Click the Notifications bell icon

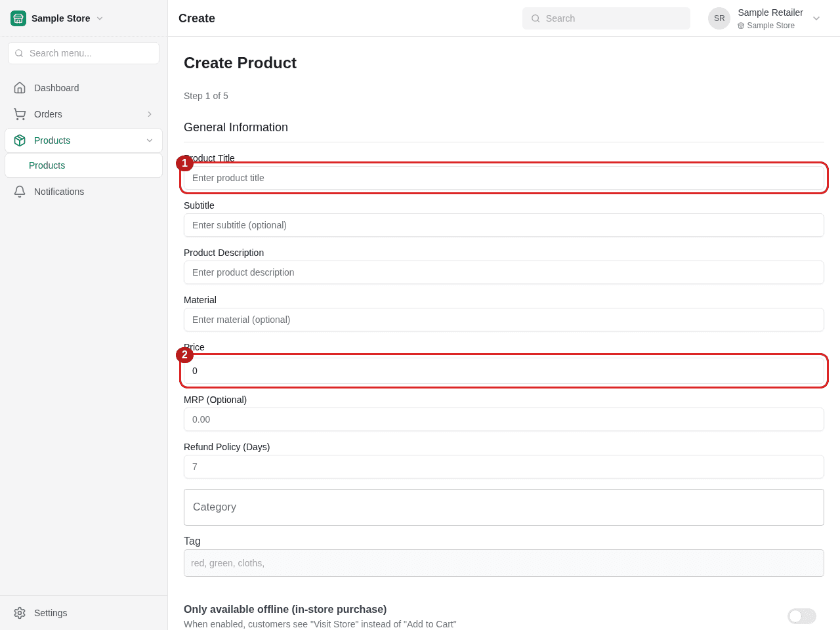pyautogui.click(x=20, y=192)
